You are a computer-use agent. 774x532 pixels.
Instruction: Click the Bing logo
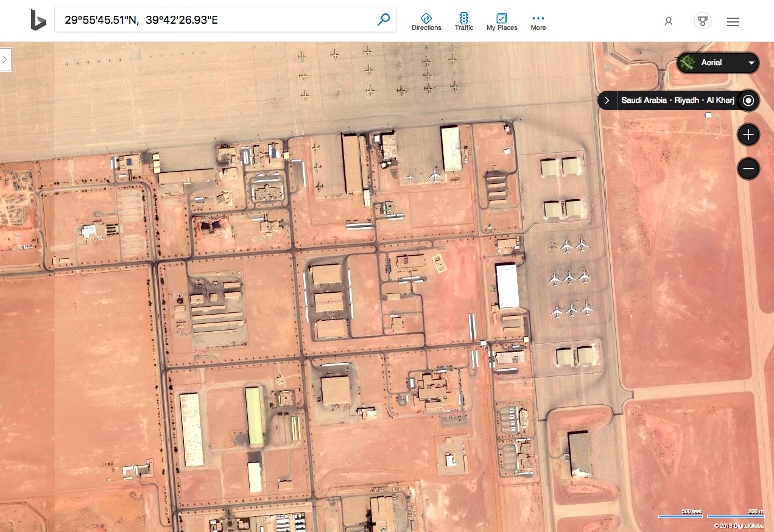38,20
